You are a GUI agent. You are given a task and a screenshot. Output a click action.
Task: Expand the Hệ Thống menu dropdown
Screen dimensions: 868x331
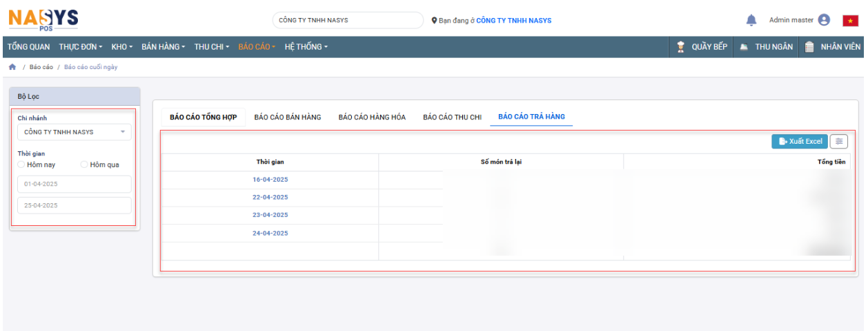[306, 47]
